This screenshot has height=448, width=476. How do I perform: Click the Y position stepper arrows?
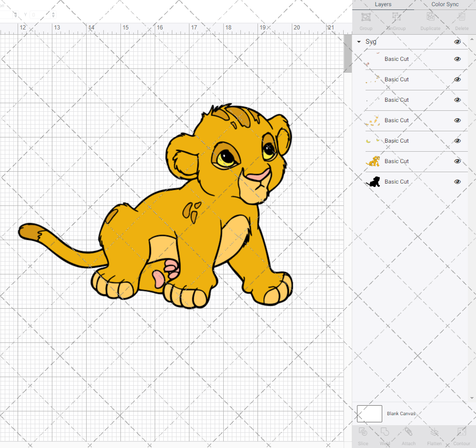point(53,15)
